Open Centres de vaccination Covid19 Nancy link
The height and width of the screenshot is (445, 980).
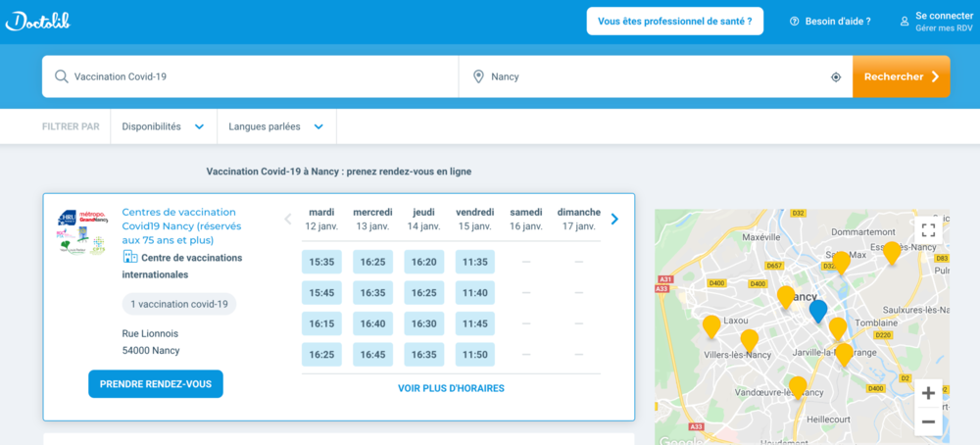point(180,225)
